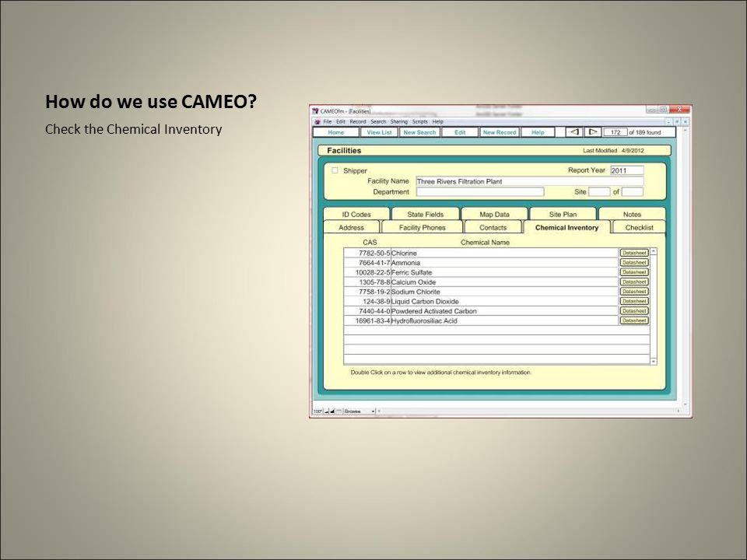
Task: Click window scroll-down arrow at right edge
Action: point(686,404)
